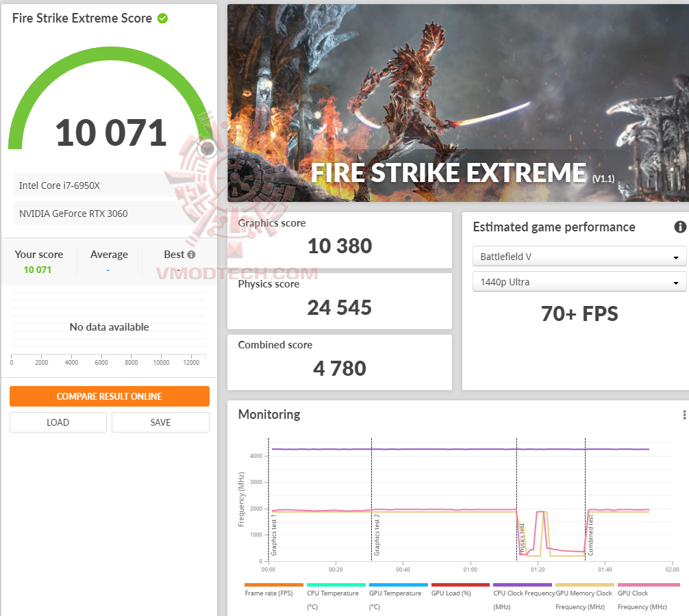
Task: Click the COMPARE RESULT ONLINE button
Action: [109, 396]
